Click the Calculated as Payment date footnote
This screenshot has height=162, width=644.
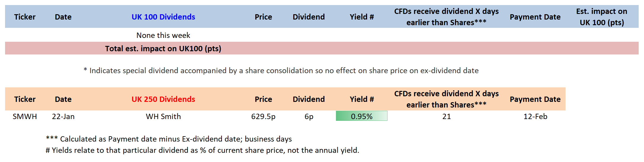(169, 139)
